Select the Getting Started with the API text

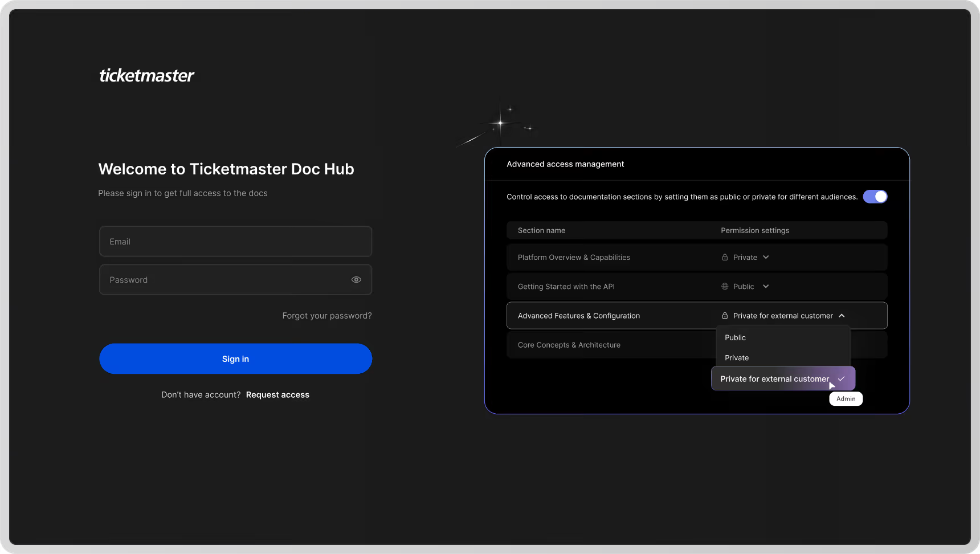[566, 287]
